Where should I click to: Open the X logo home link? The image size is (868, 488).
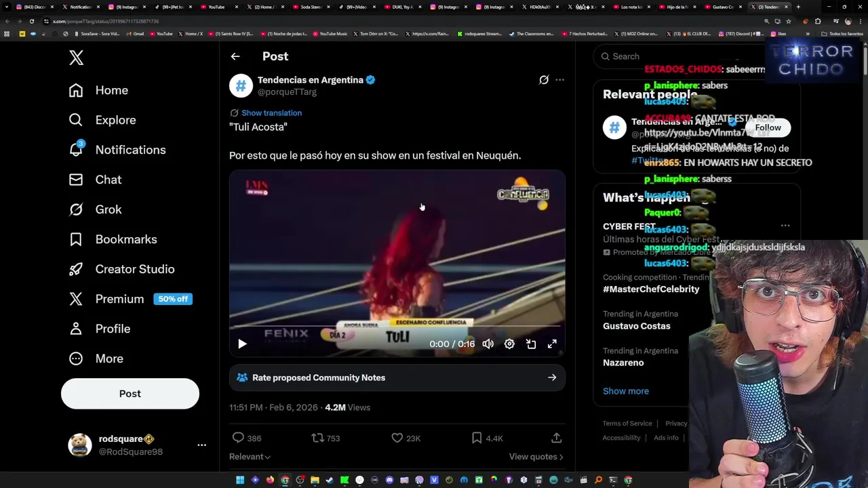point(76,58)
